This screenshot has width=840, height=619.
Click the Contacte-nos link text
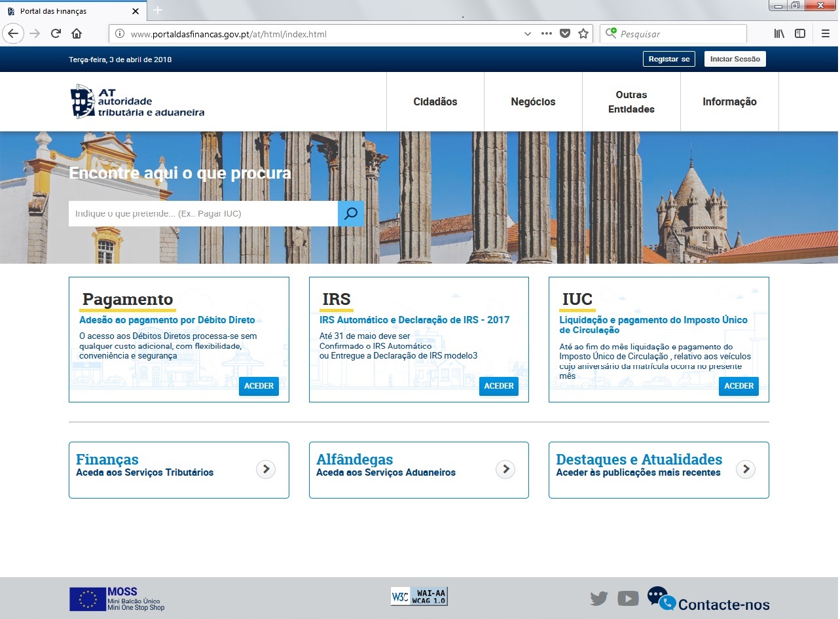point(724,605)
